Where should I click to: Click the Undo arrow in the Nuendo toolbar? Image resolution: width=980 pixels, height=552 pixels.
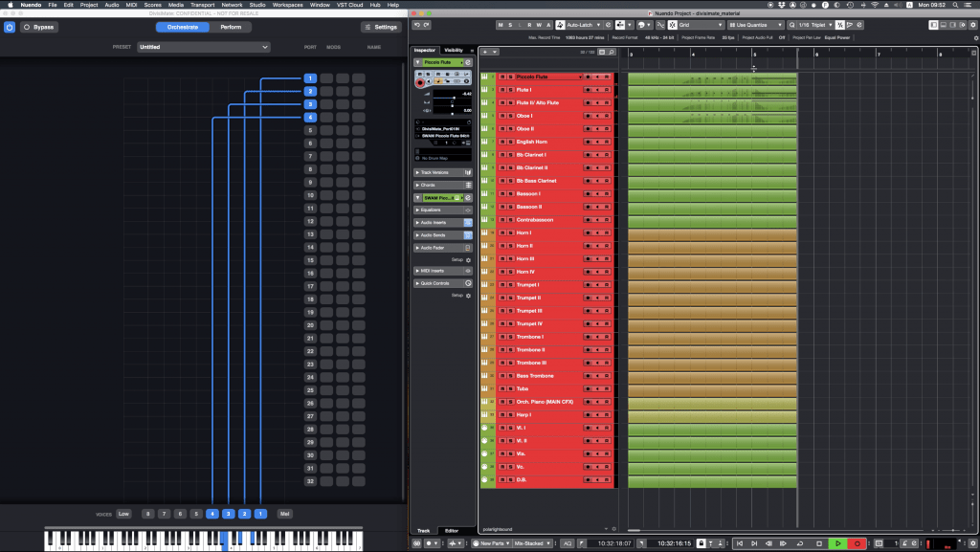417,25
